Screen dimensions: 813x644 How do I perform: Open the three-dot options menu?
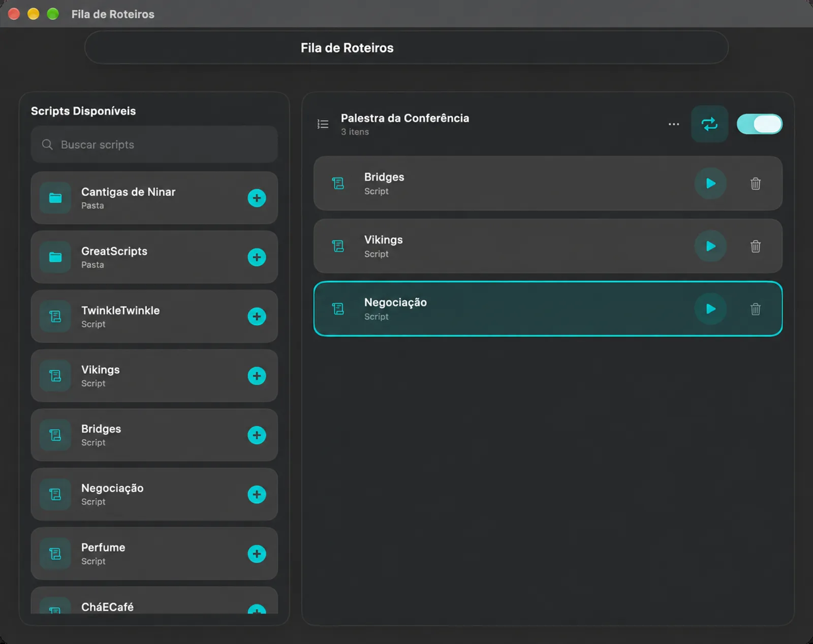coord(674,124)
